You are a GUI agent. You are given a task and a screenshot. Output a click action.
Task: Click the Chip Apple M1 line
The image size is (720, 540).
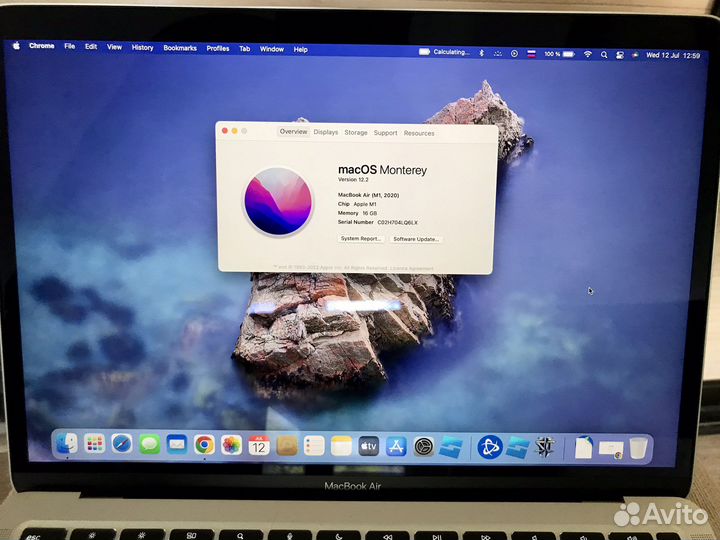point(357,204)
